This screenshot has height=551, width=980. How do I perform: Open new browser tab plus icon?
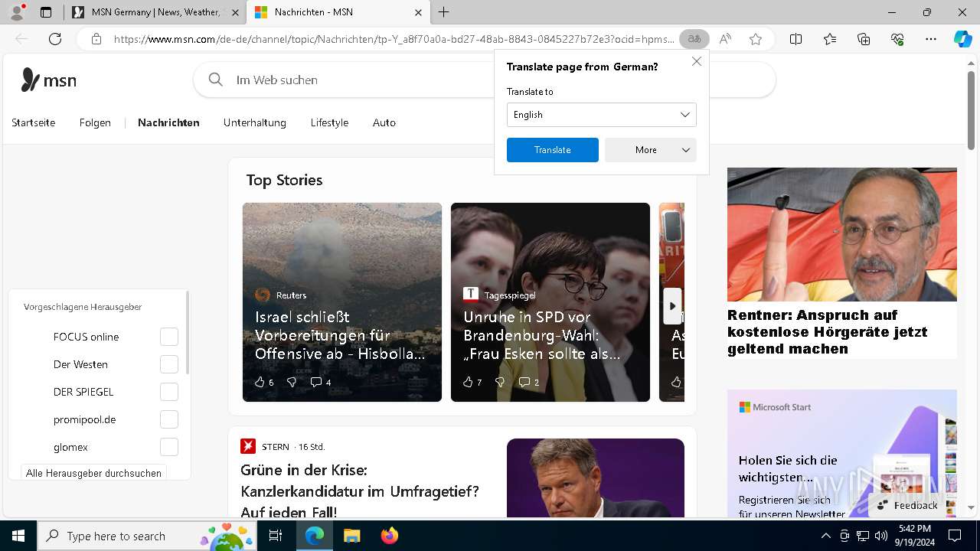pos(444,12)
